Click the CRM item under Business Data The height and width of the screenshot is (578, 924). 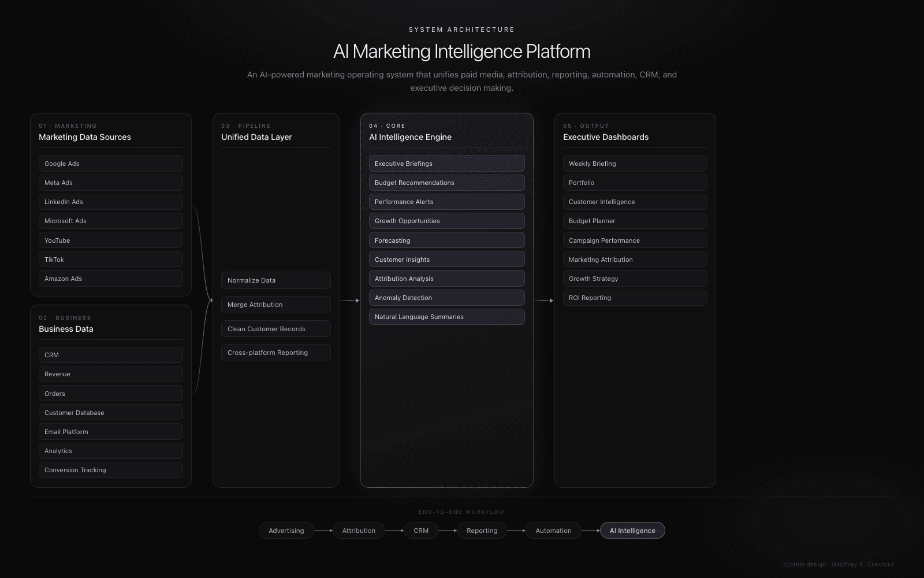[111, 355]
